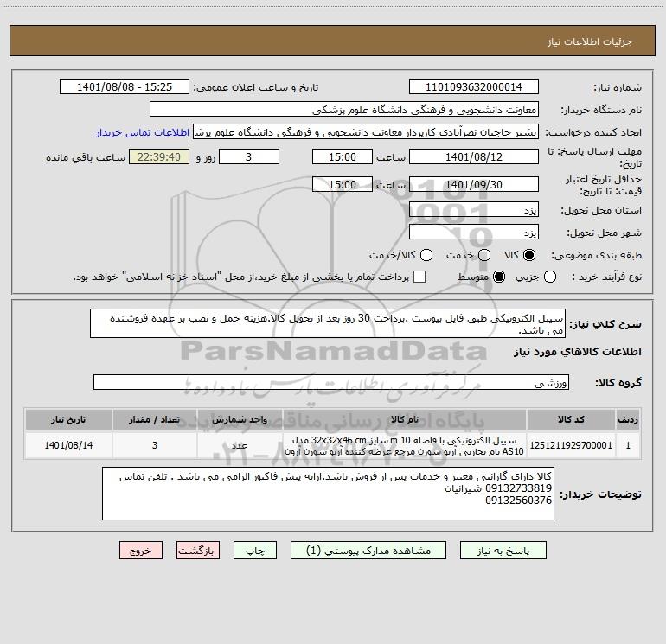Image resolution: width=666 pixels, height=644 pixels.
Task: Click the buyer organization name field
Action: pos(344,110)
